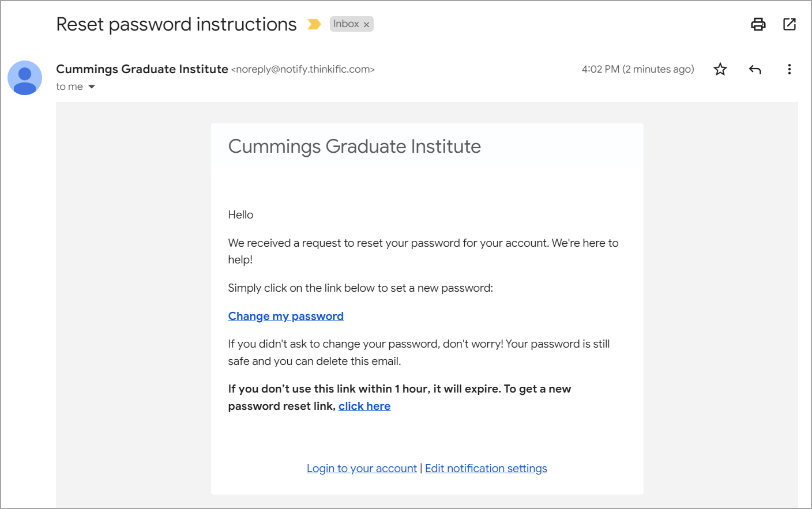Remove the Inbox label with the x

point(366,25)
